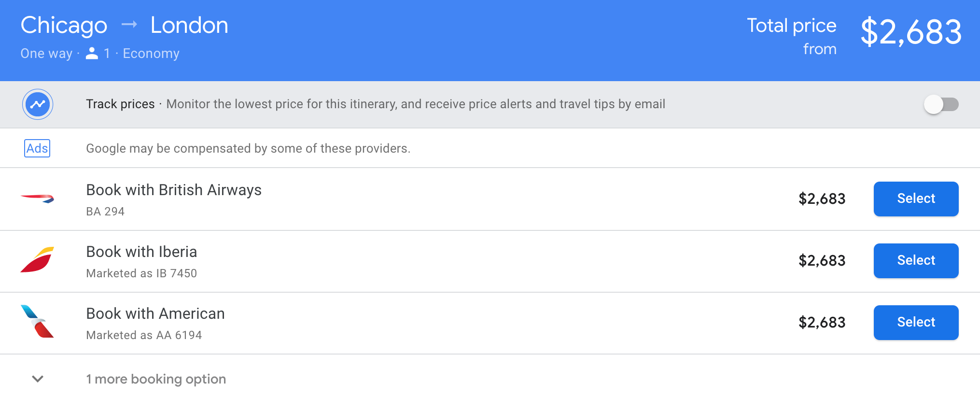This screenshot has height=398, width=980.
Task: Click the London destination title
Action: [189, 25]
